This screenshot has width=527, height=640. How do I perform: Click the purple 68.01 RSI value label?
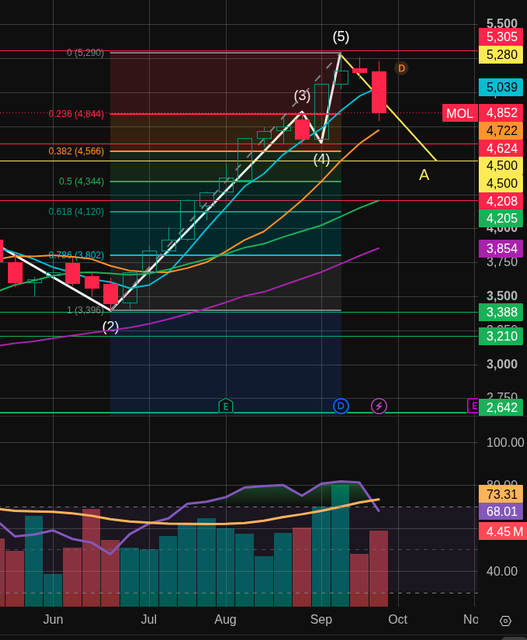pos(501,511)
